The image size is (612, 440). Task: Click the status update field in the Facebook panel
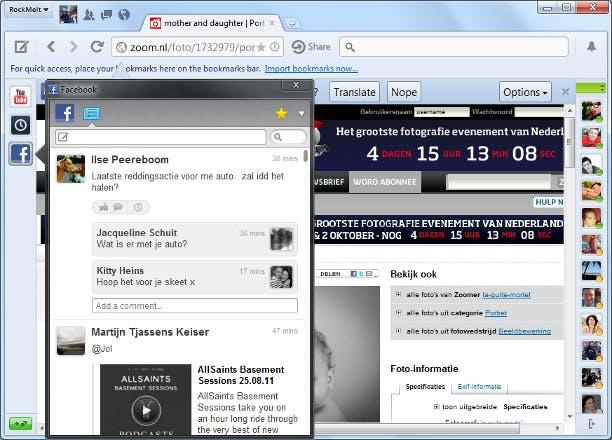[x=161, y=137]
